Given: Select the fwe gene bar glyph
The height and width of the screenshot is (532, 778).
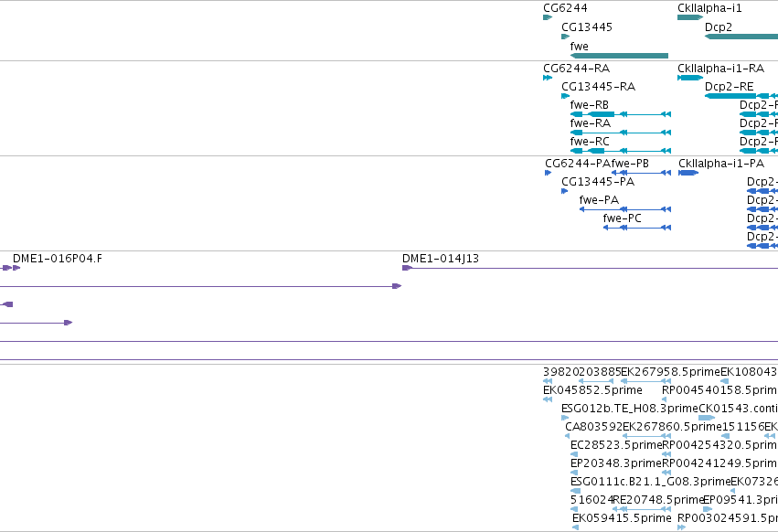Looking at the screenshot, I should [x=619, y=56].
